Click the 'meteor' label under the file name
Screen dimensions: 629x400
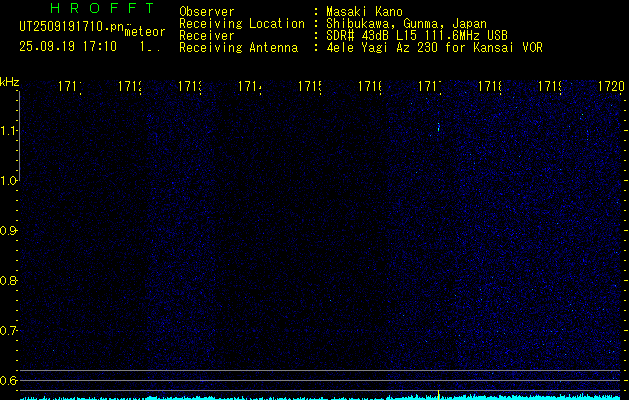point(145,32)
